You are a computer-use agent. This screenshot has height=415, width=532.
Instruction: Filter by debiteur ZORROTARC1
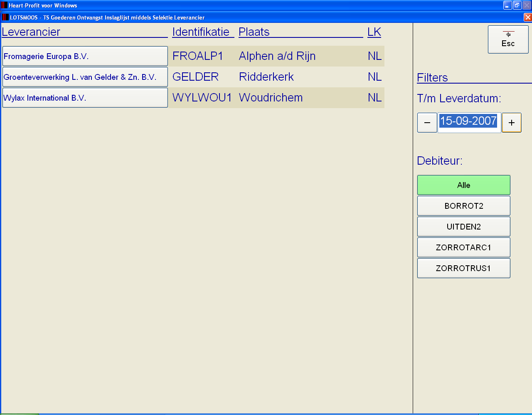point(463,247)
